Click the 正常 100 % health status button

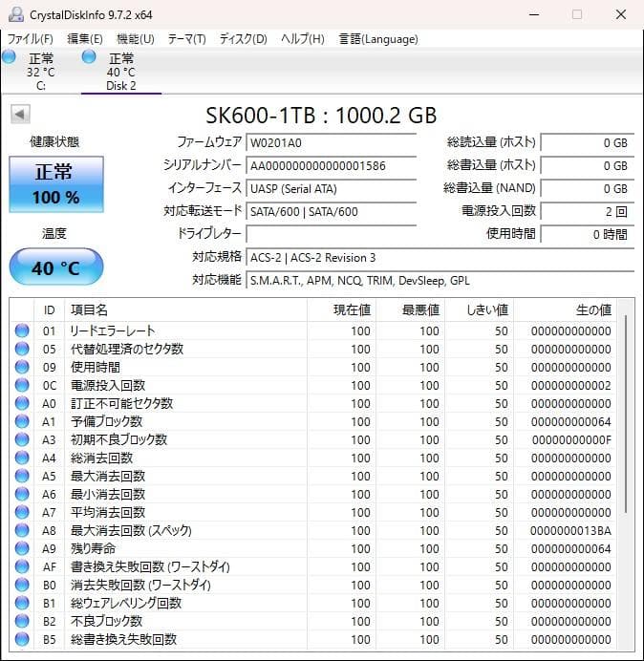pyautogui.click(x=56, y=184)
